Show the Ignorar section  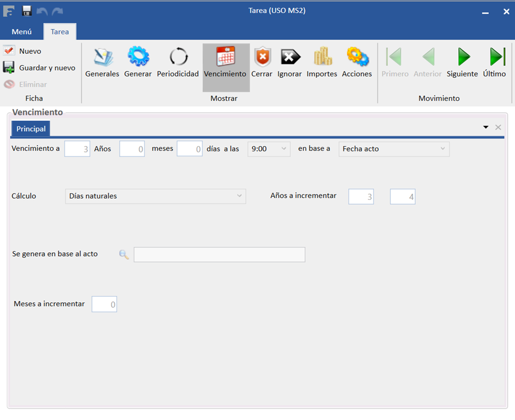289,63
